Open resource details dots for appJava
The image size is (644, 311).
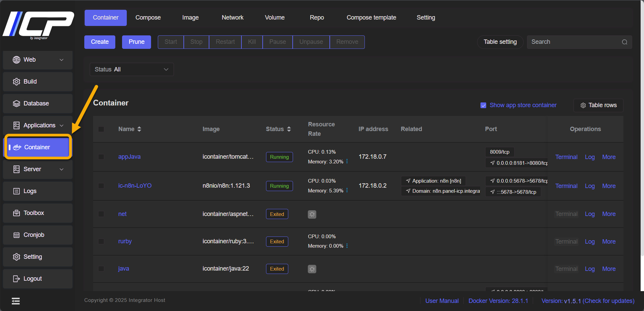347,161
